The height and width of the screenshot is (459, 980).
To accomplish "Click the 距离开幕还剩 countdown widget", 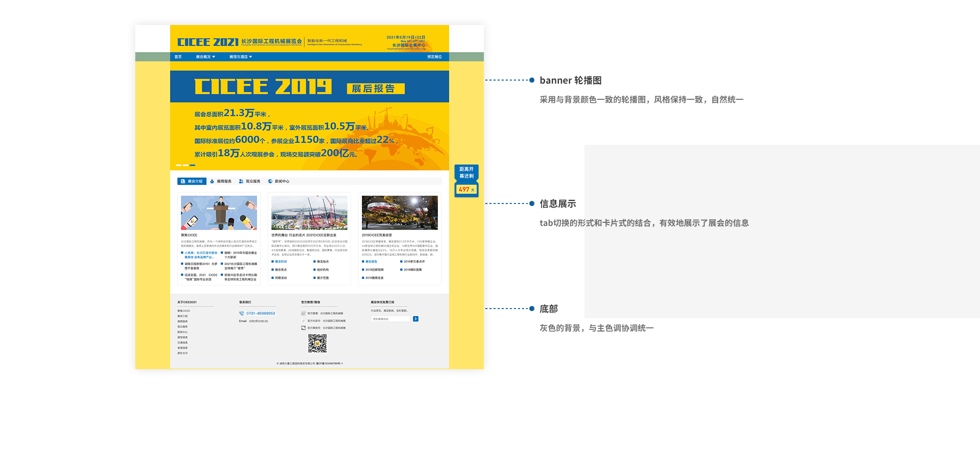I will 467,181.
